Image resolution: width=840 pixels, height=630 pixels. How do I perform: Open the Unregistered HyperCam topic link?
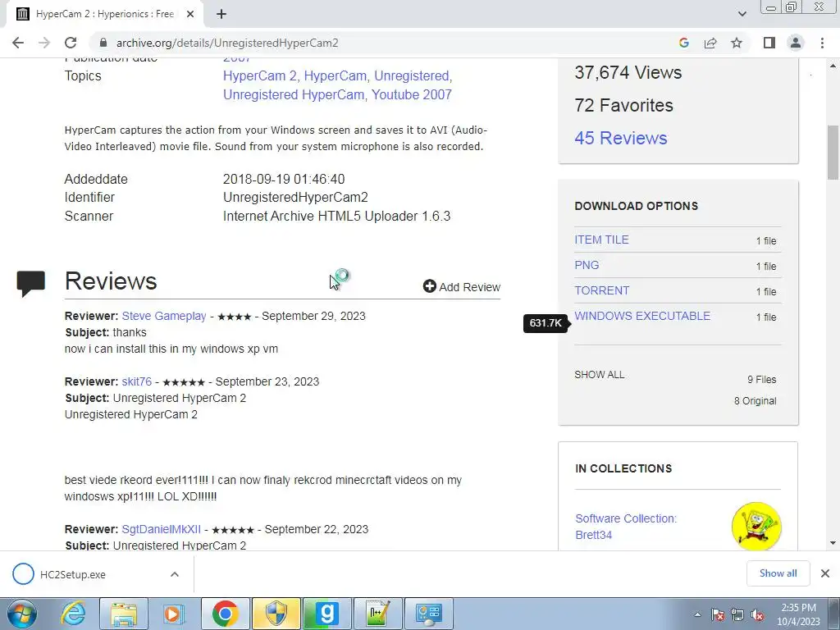point(294,94)
